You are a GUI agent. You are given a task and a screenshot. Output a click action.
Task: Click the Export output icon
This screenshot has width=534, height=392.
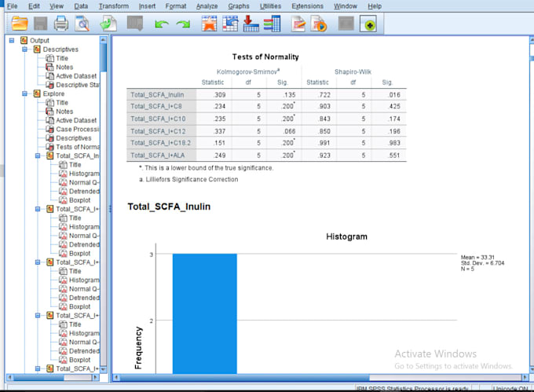108,24
